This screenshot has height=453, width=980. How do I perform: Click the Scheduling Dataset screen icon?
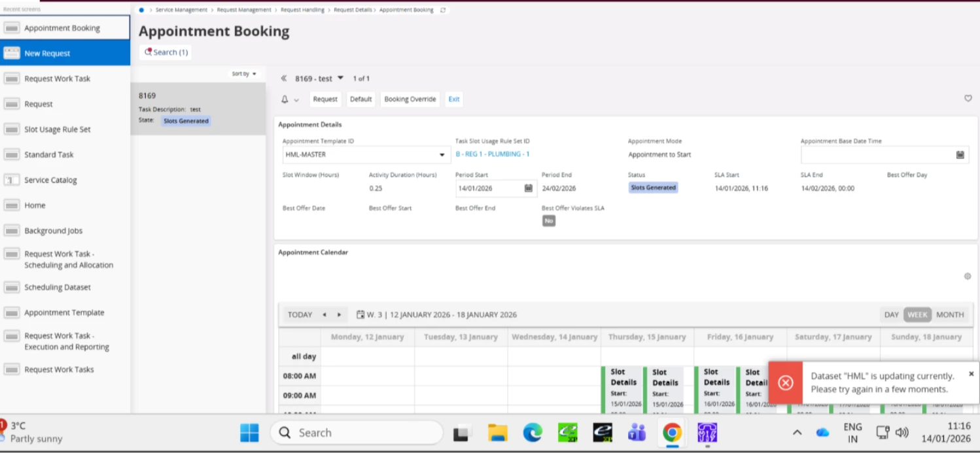[12, 287]
